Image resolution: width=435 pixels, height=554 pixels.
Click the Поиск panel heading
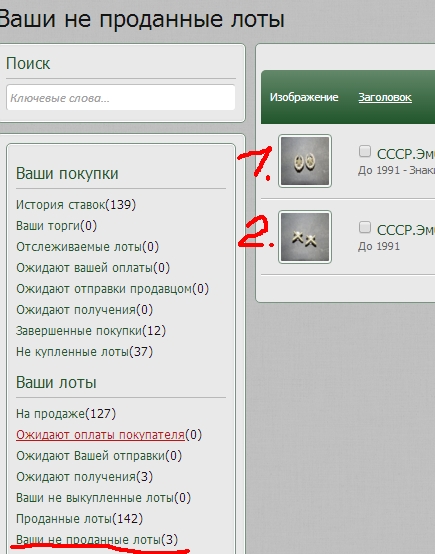[28, 64]
